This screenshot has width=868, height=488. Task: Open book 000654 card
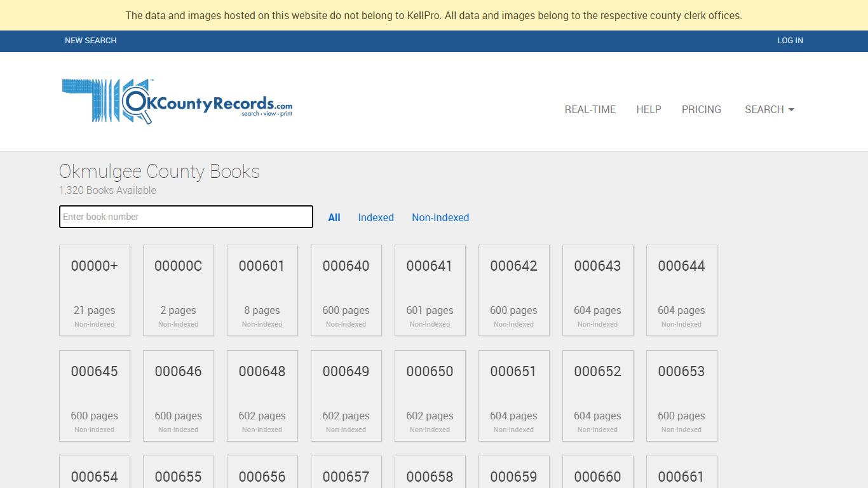95,472
